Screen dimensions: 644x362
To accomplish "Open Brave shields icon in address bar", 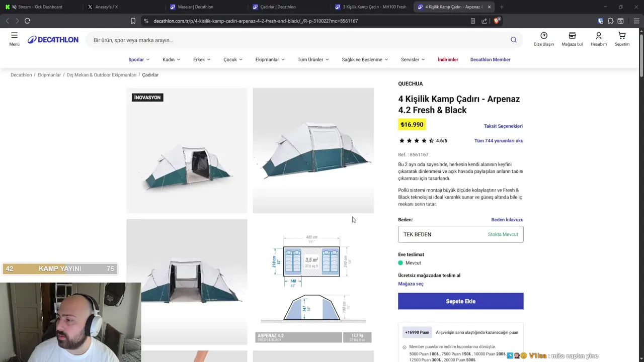I will coord(497,21).
